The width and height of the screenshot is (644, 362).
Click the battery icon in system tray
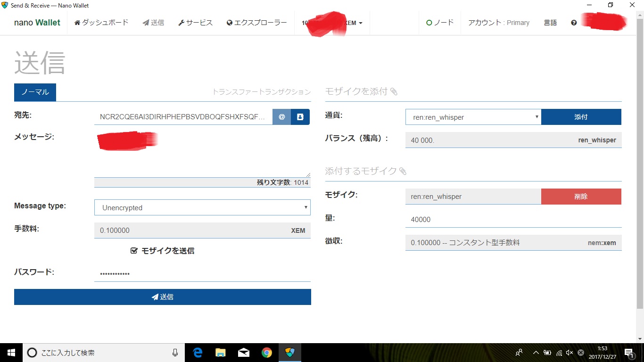[x=547, y=353]
